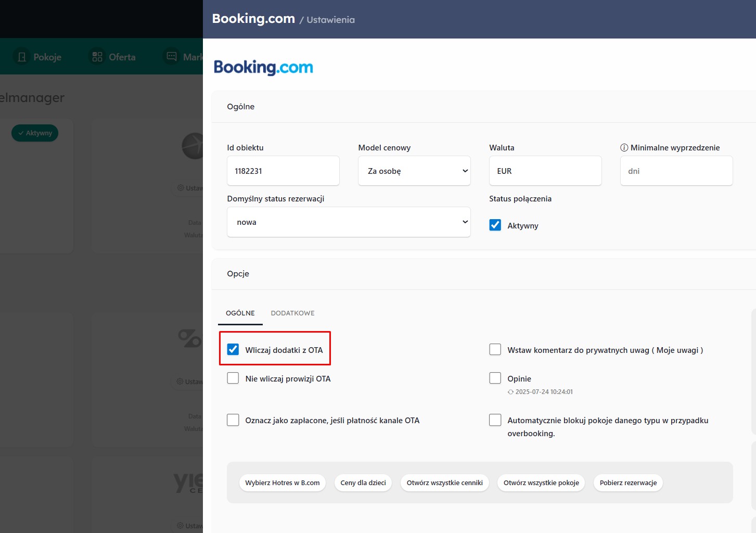Select the OGÓLNE options tab
The height and width of the screenshot is (533, 756).
click(x=240, y=313)
